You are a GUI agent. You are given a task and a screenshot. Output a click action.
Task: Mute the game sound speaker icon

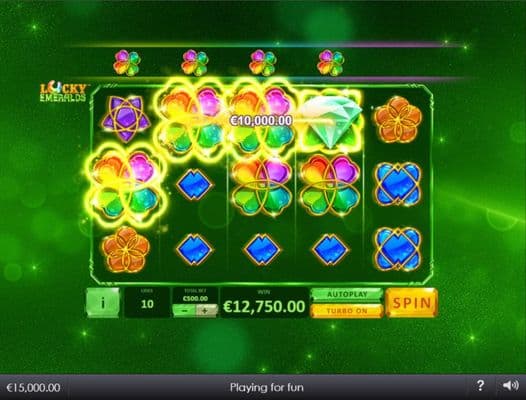pyautogui.click(x=510, y=385)
